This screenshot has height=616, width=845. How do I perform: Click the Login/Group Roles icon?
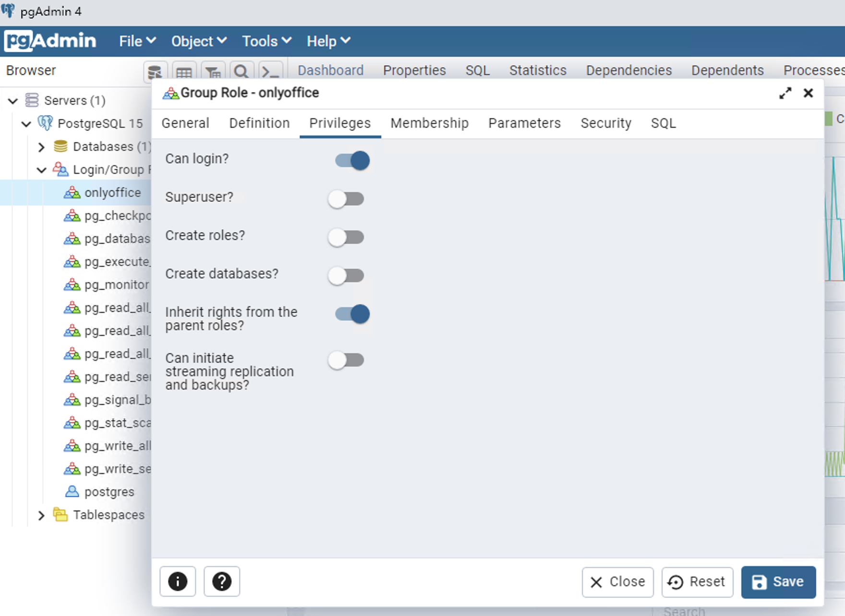60,169
